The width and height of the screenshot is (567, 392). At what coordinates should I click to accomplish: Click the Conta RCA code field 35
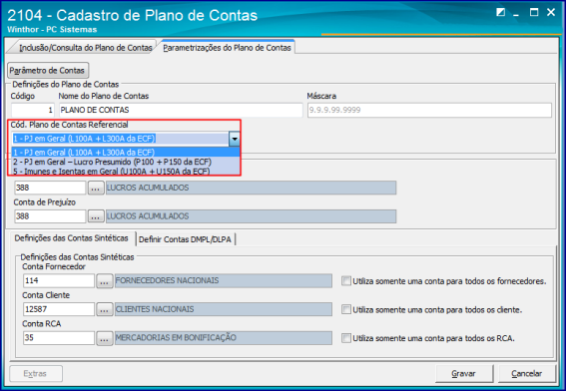tap(59, 338)
